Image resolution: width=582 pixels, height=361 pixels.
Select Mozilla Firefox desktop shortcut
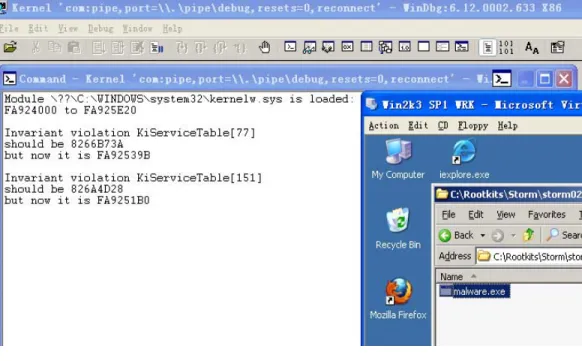point(398,299)
